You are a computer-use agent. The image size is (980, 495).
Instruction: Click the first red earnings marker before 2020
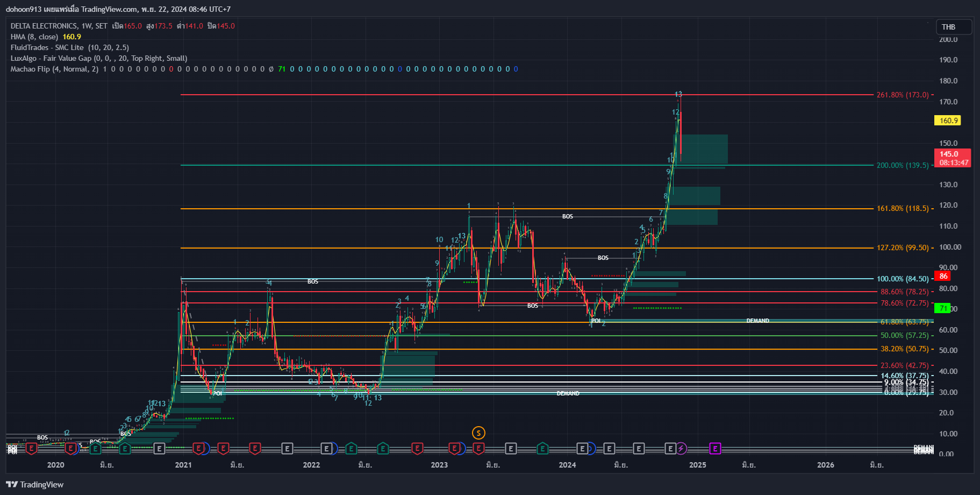pyautogui.click(x=31, y=448)
